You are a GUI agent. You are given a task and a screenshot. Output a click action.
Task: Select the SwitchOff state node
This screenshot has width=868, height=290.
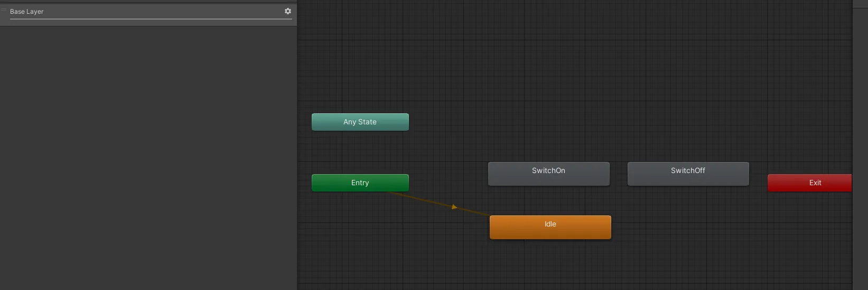click(688, 174)
